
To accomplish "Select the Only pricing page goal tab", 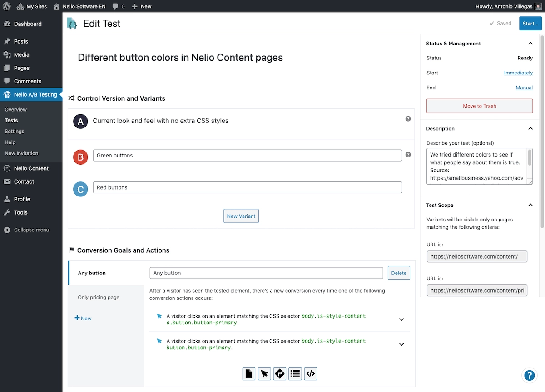I will tap(99, 297).
